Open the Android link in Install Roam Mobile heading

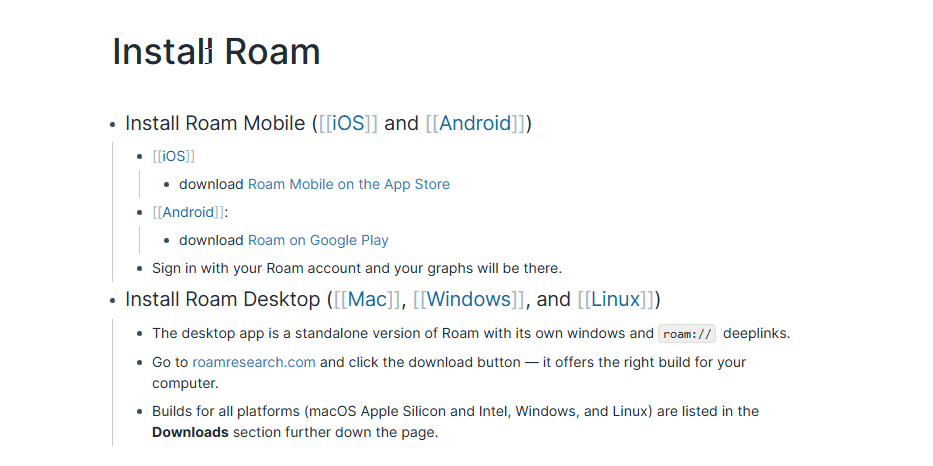tap(475, 123)
